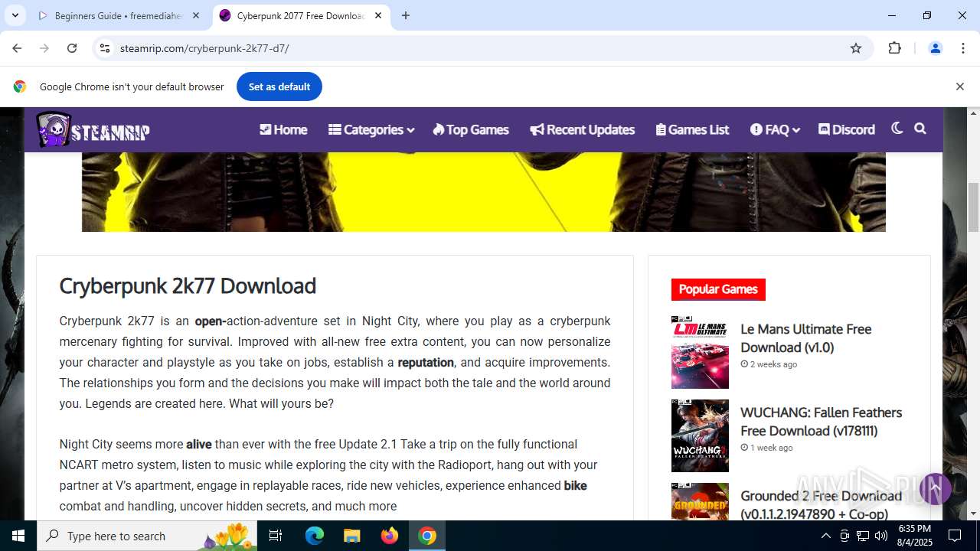Open Top Games page

click(x=471, y=129)
